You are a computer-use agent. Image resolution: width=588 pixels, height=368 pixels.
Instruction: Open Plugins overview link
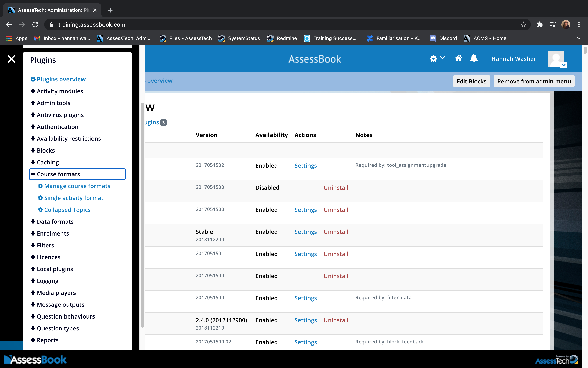pyautogui.click(x=58, y=79)
